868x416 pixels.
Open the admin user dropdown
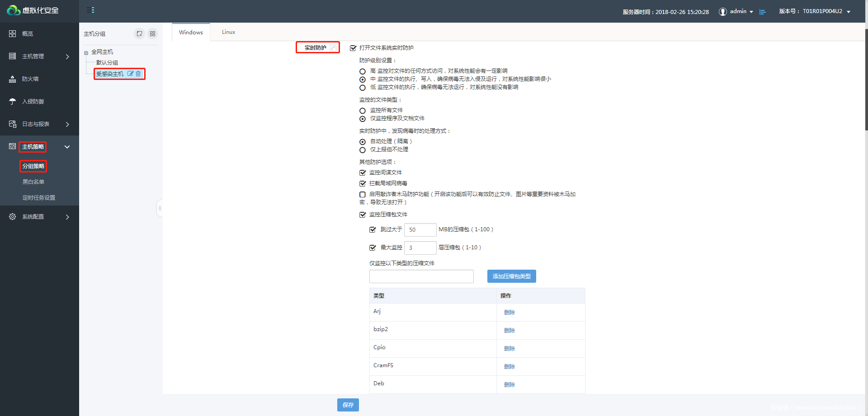(738, 11)
